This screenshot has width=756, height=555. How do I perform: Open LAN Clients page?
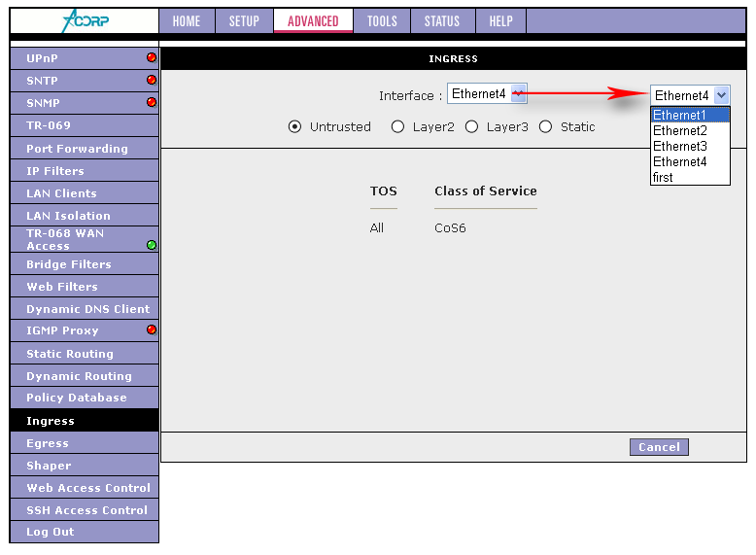click(85, 192)
